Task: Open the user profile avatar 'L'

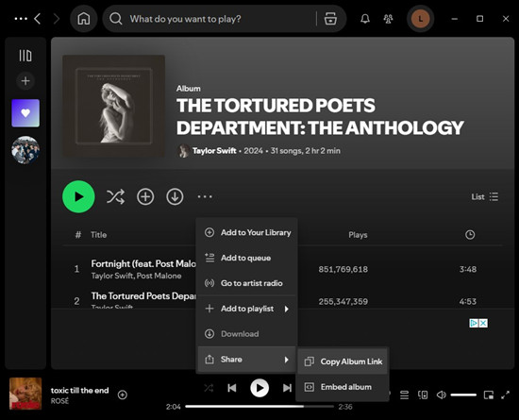Action: point(420,19)
